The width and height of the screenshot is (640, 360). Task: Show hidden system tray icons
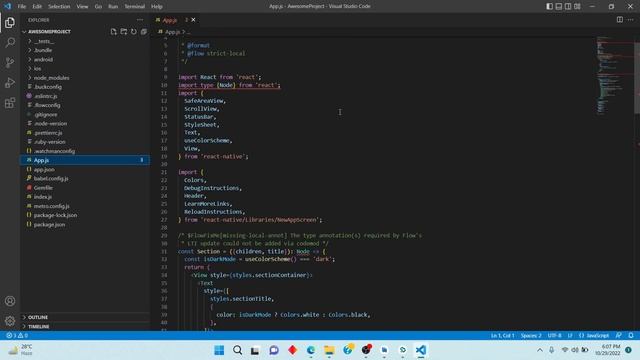click(x=540, y=350)
